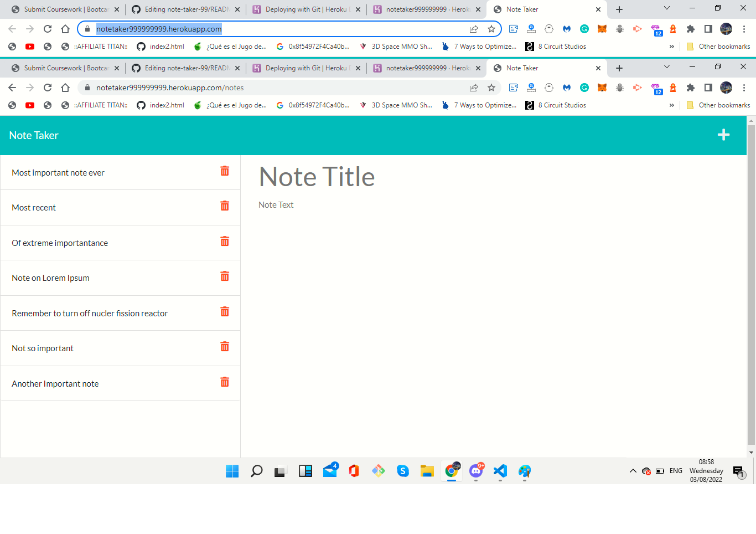
Task: Open the Paint palette app on taskbar
Action: click(x=525, y=471)
